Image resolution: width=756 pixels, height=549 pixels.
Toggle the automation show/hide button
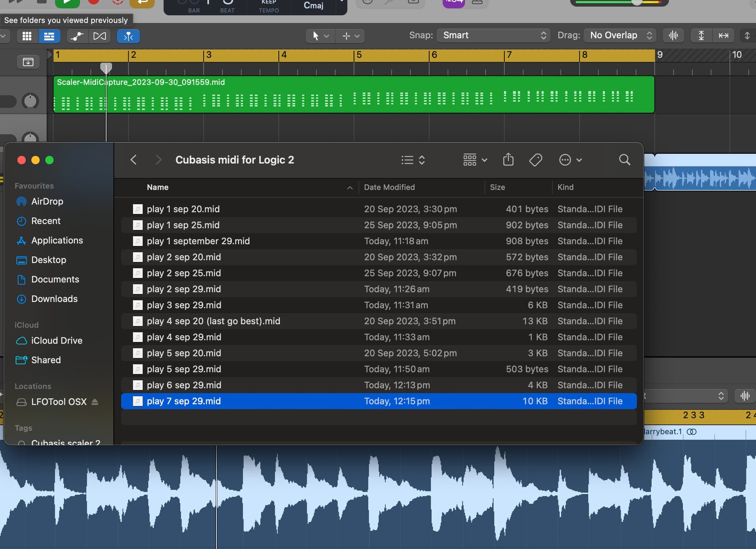pyautogui.click(x=77, y=36)
